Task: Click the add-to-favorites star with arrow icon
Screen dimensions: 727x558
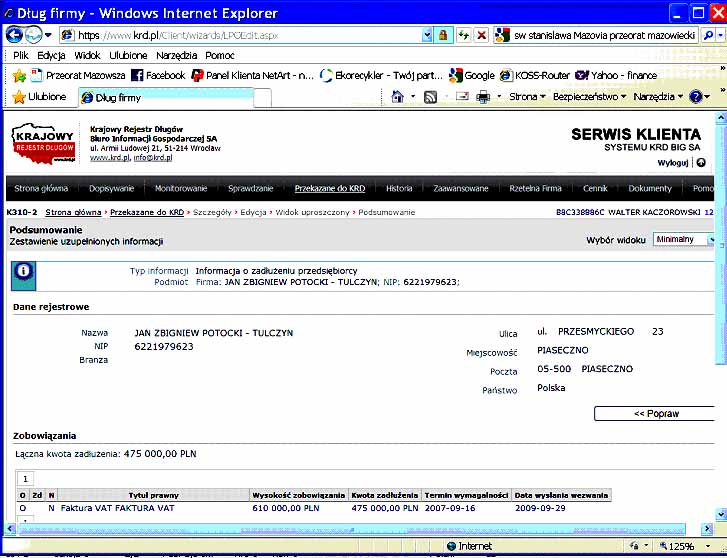Action: [19, 76]
